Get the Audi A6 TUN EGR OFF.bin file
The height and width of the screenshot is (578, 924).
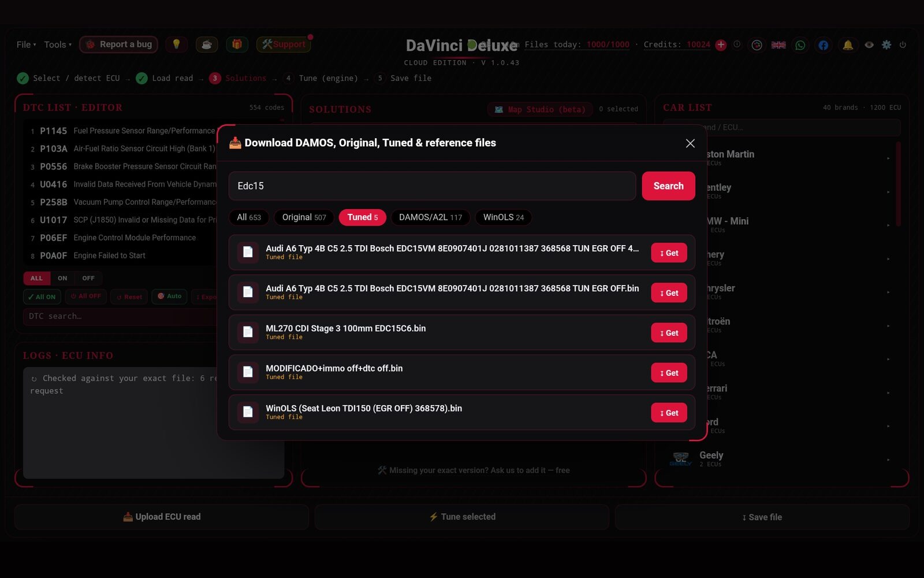click(669, 293)
